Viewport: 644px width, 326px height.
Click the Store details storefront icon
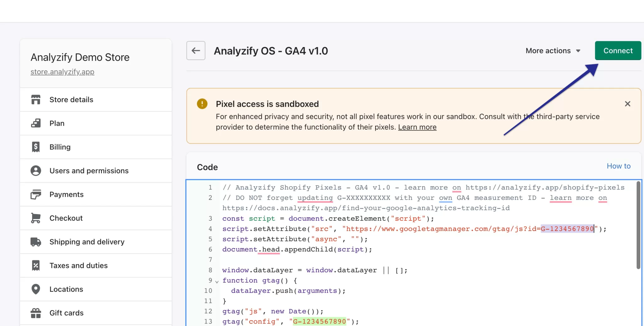(x=36, y=100)
